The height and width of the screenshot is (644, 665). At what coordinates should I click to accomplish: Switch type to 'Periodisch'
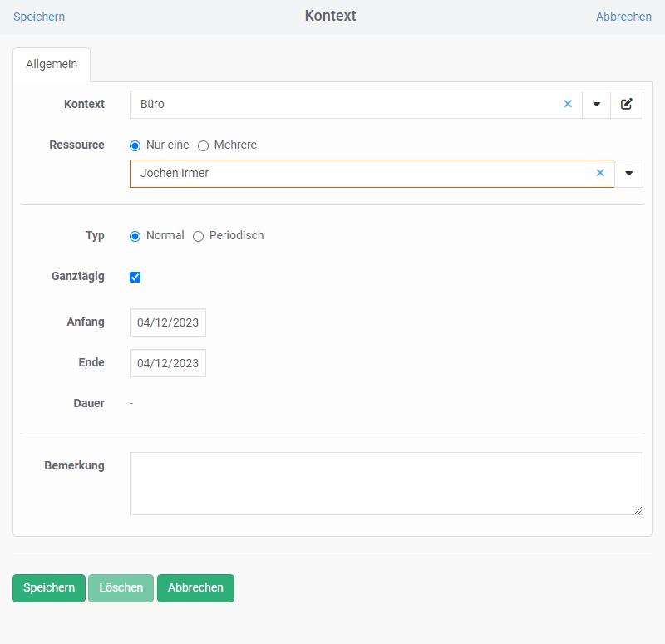(198, 236)
